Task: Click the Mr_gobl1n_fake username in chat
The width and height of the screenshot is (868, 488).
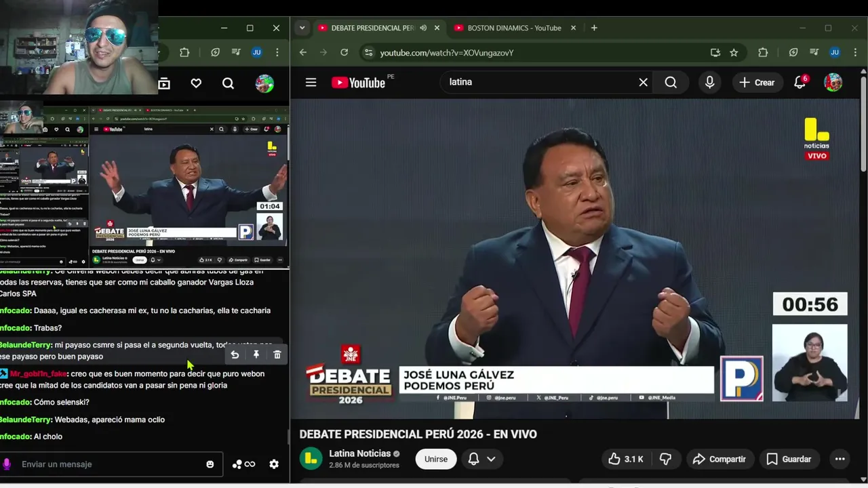Action: pos(38,373)
